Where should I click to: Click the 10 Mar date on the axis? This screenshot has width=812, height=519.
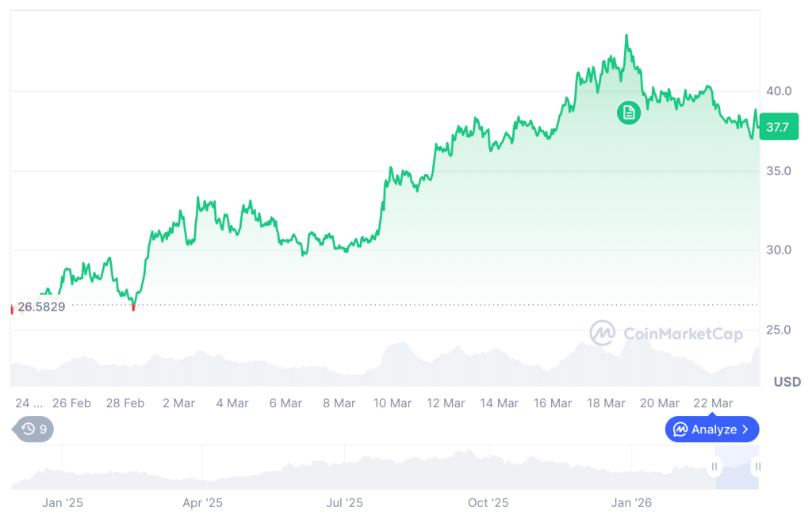click(392, 403)
